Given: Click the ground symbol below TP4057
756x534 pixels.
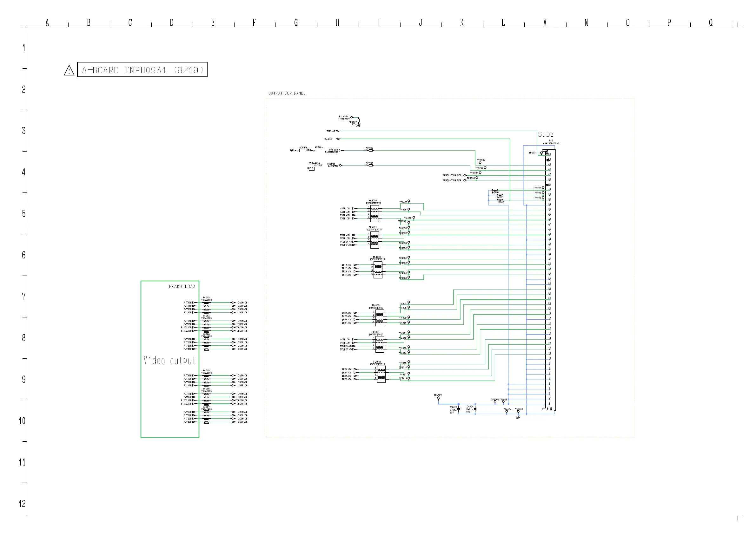Looking at the screenshot, I should pyautogui.click(x=518, y=417).
